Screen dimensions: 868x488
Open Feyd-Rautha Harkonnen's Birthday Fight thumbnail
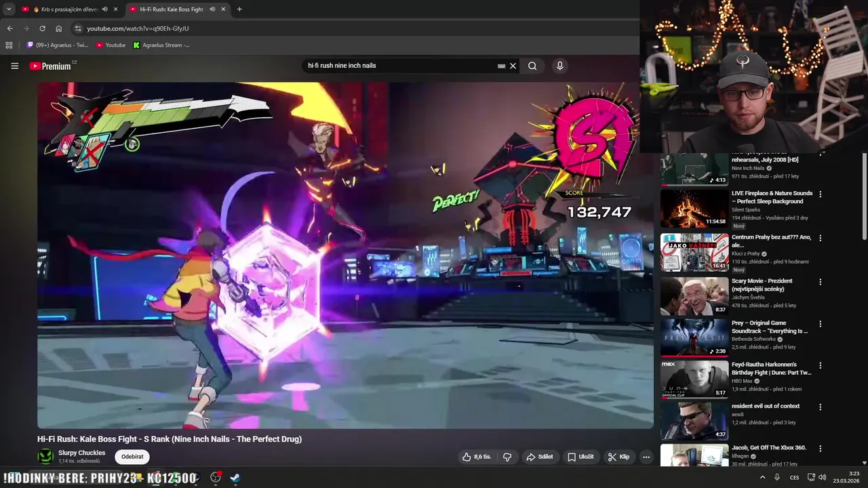point(694,379)
